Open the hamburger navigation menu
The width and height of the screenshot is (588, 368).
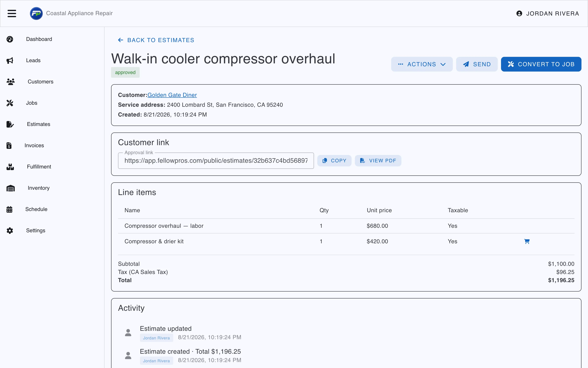(12, 13)
